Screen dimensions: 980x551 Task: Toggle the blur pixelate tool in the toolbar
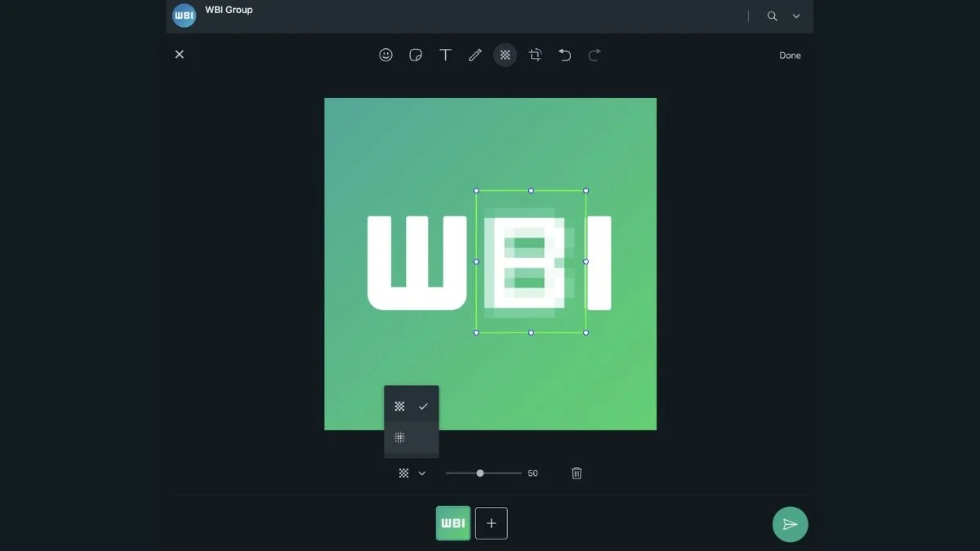(506, 55)
